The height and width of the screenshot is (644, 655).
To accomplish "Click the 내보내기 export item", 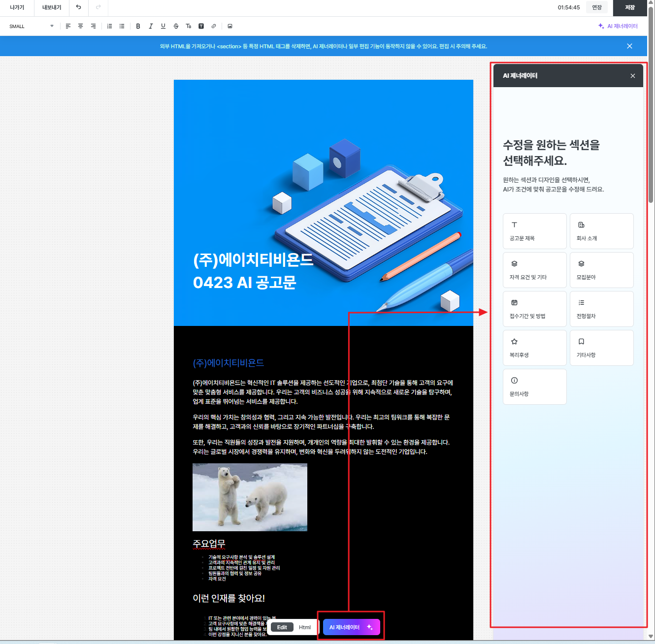I will coord(52,7).
